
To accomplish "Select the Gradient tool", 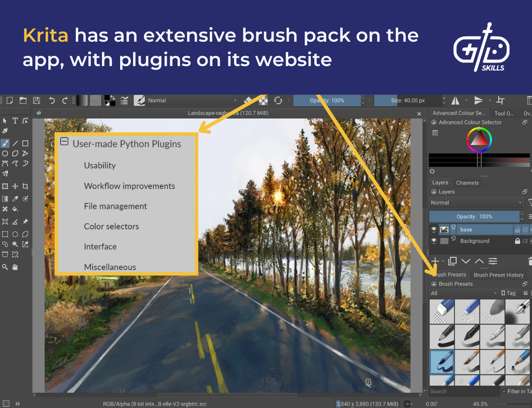I will click(x=5, y=198).
